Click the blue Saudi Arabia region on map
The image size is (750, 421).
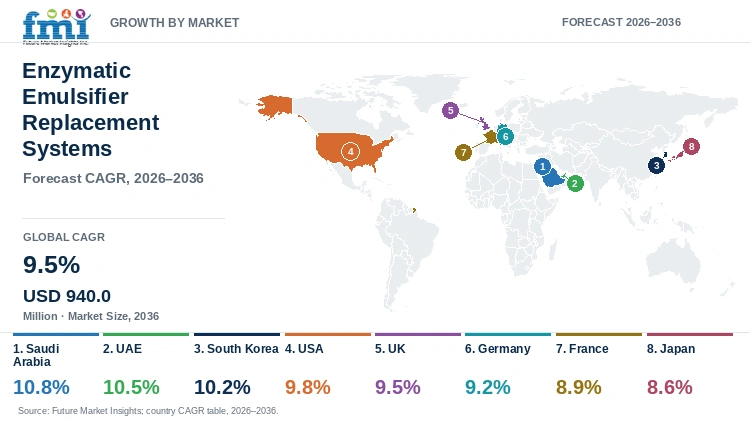pyautogui.click(x=552, y=178)
